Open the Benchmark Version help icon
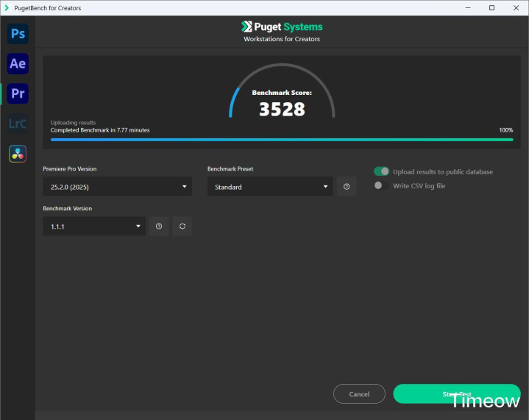The width and height of the screenshot is (529, 420). click(159, 226)
